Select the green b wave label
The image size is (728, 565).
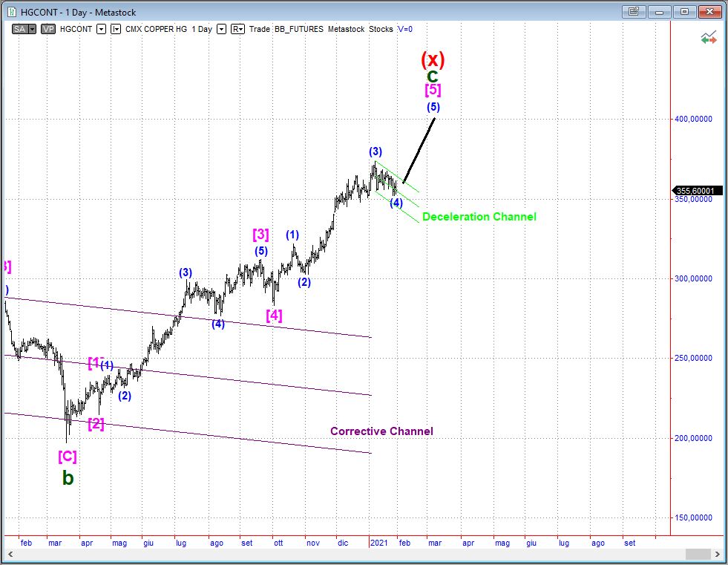(x=68, y=477)
